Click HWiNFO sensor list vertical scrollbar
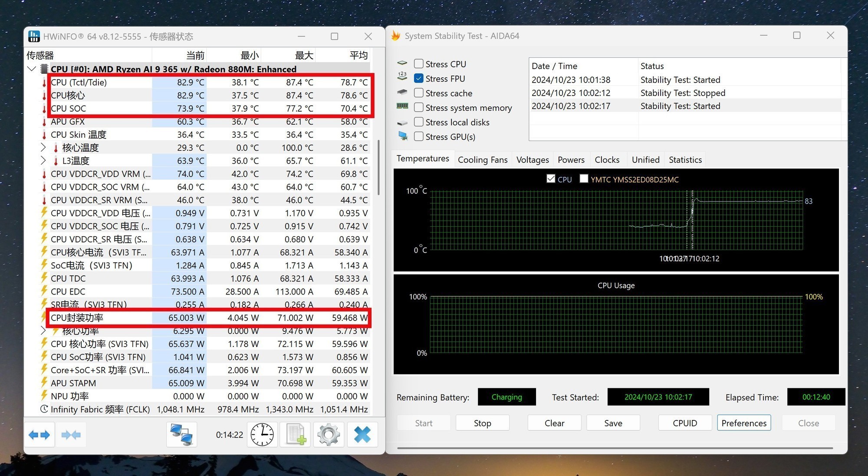 pos(379,167)
